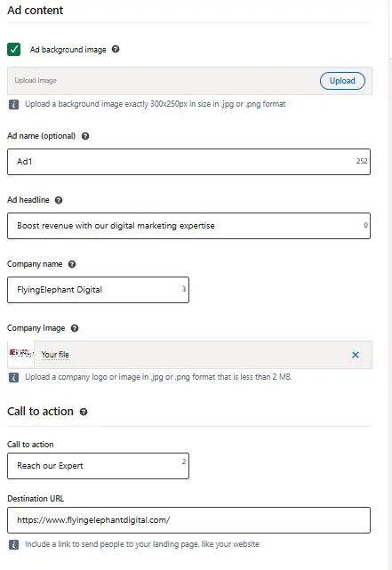The width and height of the screenshot is (392, 570).
Task: Click the Call to action field Reach our Expert
Action: point(98,466)
